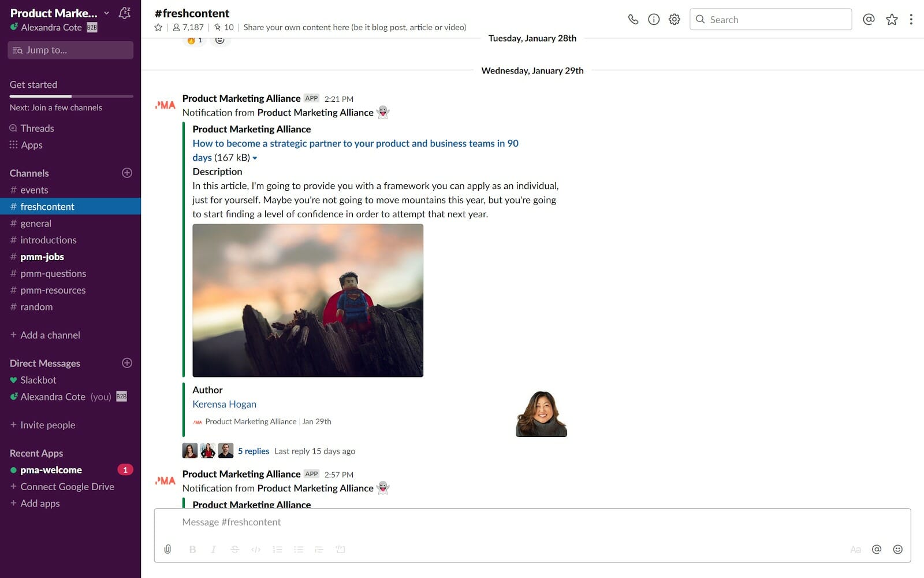Toggle bold formatting in message composer

pyautogui.click(x=192, y=549)
